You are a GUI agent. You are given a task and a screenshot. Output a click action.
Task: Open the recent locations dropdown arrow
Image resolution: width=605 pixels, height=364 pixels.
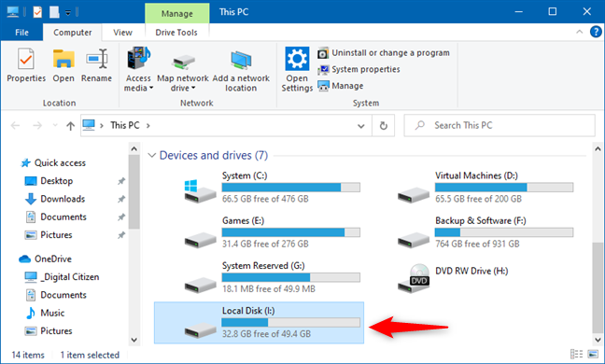[x=55, y=125]
